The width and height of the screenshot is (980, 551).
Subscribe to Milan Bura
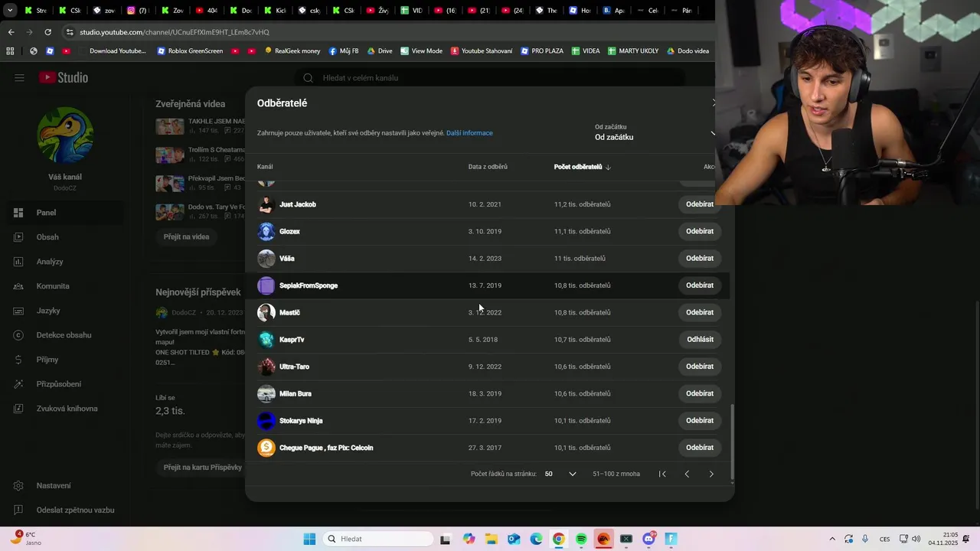(700, 393)
